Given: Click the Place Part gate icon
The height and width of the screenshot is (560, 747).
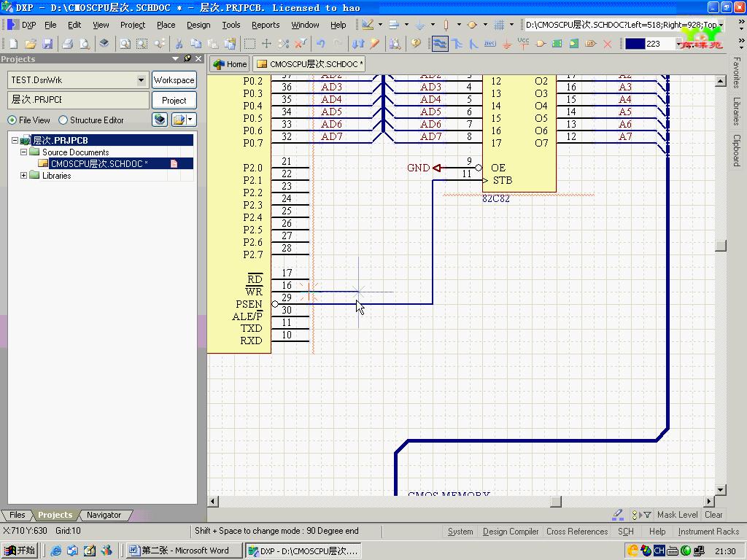Looking at the screenshot, I should 541,44.
